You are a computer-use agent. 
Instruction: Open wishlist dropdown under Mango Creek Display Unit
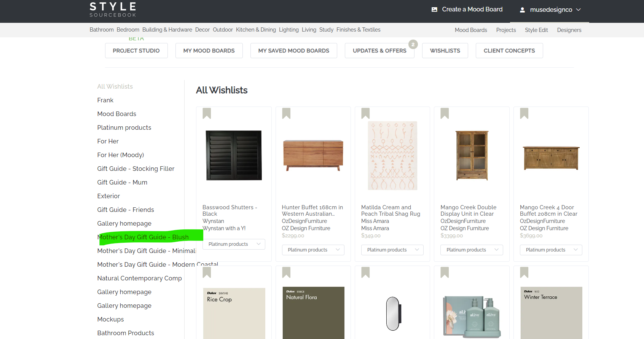472,250
